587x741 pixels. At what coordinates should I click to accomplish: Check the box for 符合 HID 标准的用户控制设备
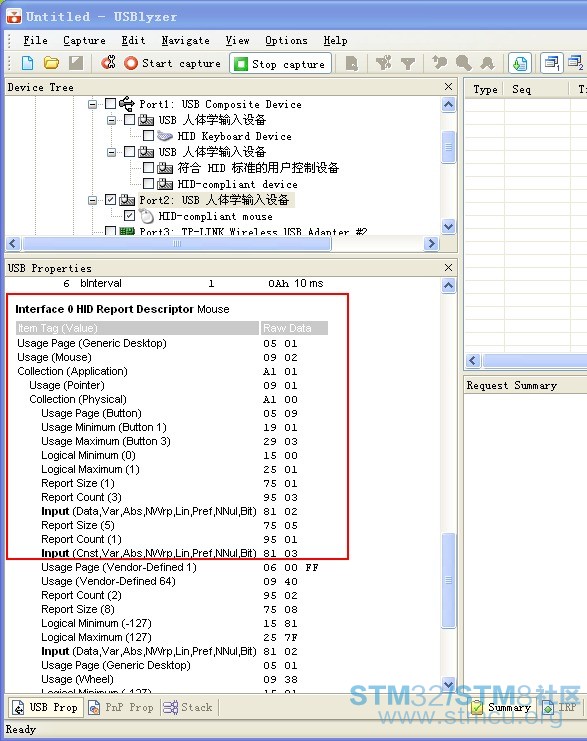(148, 168)
